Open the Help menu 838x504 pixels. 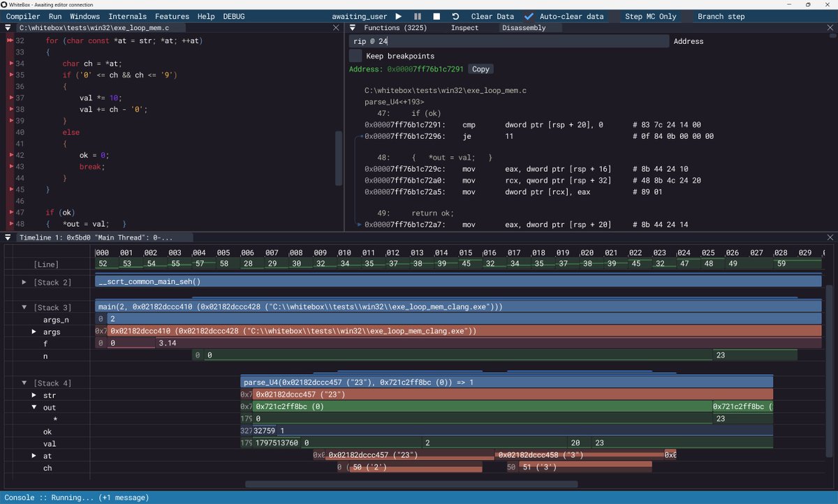pyautogui.click(x=206, y=16)
